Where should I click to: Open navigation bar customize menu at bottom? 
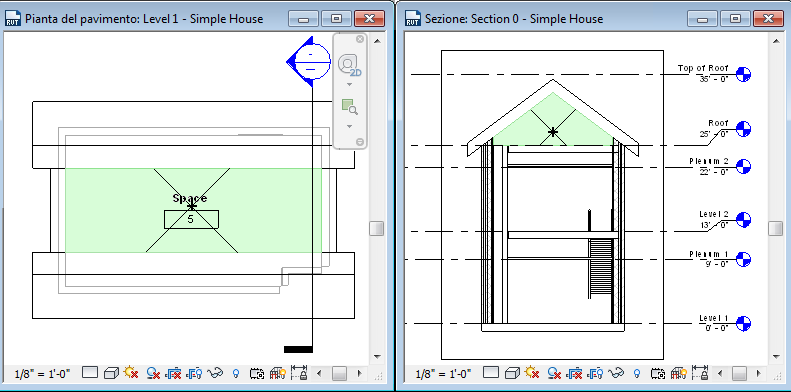point(360,142)
